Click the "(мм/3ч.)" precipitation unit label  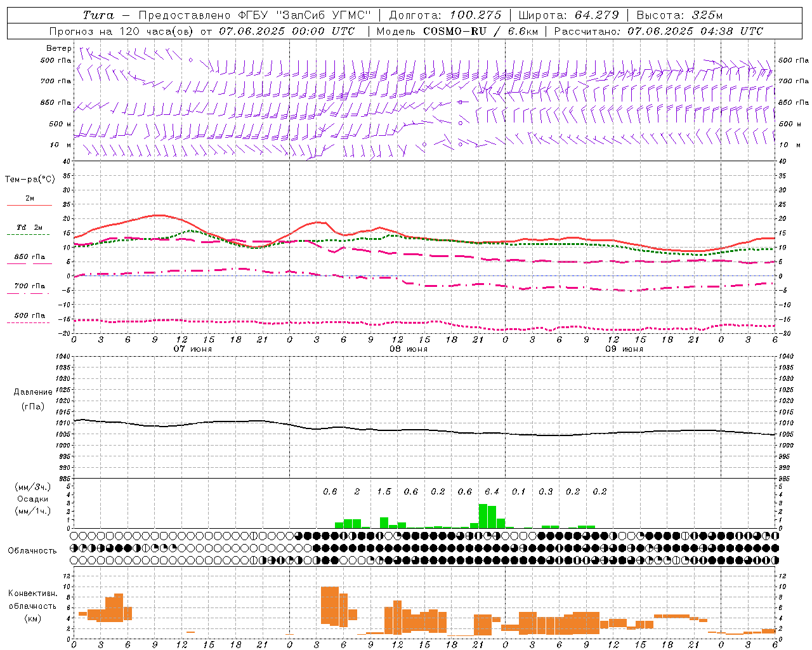(33, 487)
